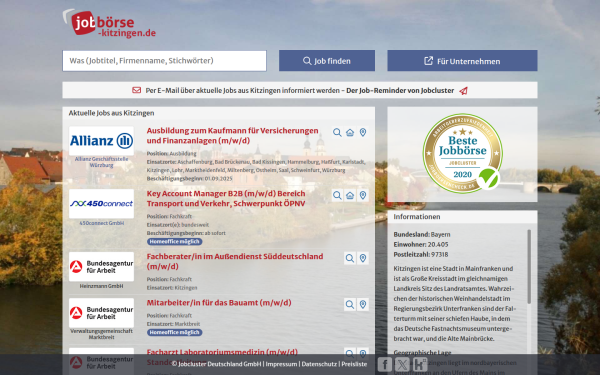Click the home icon for Key Account Manager job

(x=350, y=195)
